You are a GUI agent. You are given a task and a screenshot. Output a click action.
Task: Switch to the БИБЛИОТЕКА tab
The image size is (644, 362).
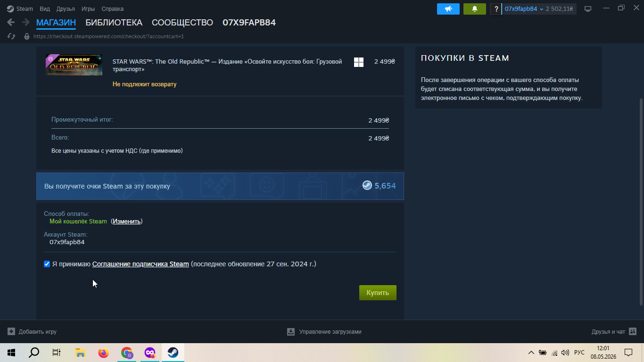pyautogui.click(x=114, y=23)
